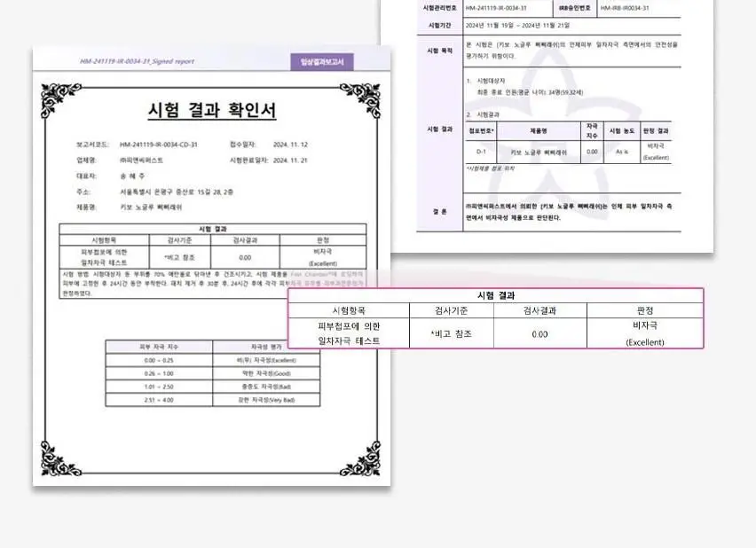This screenshot has width=756, height=548.
Task: Click IRB승인번호 label in right report
Action: click(x=574, y=8)
